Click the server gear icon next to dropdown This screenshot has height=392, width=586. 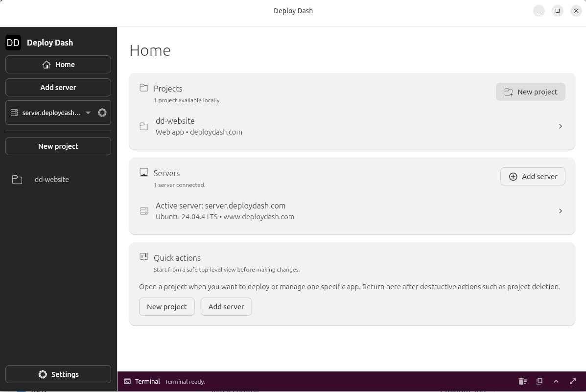(x=102, y=112)
